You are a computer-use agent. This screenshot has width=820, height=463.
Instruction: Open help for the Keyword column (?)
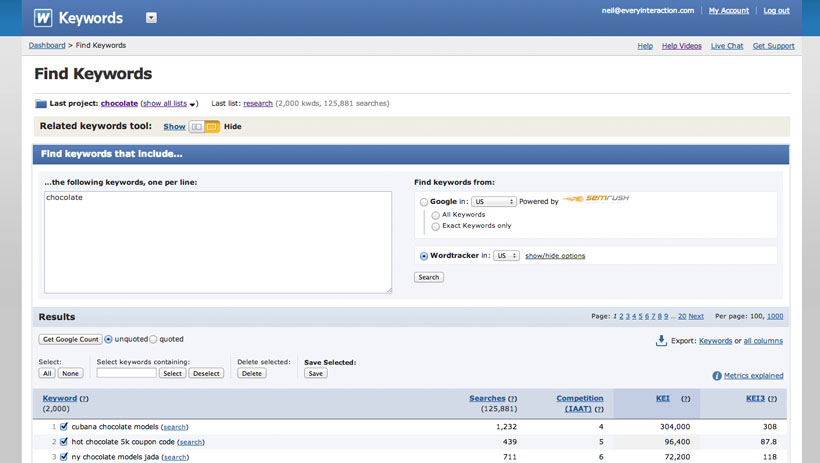click(84, 399)
